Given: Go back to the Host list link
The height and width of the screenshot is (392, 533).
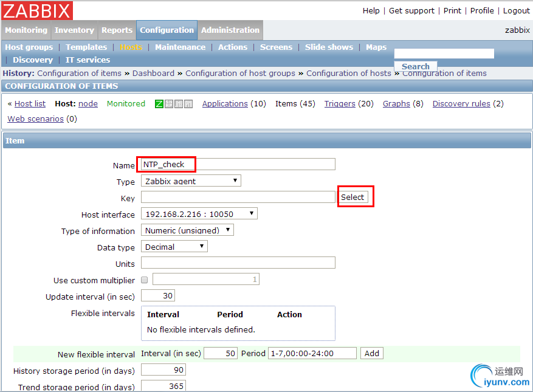Looking at the screenshot, I should click(30, 104).
